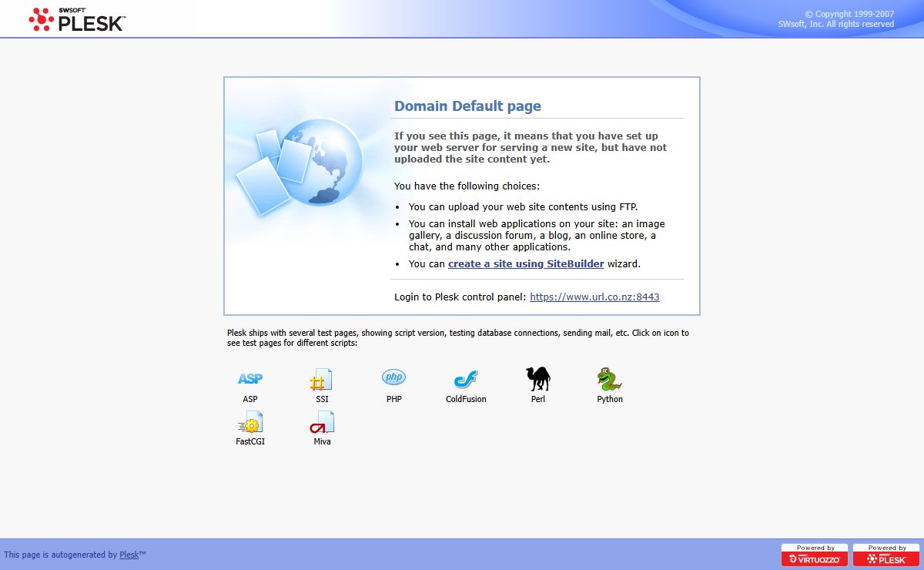Click the ASP label text
Image resolution: width=924 pixels, height=570 pixels.
click(250, 399)
